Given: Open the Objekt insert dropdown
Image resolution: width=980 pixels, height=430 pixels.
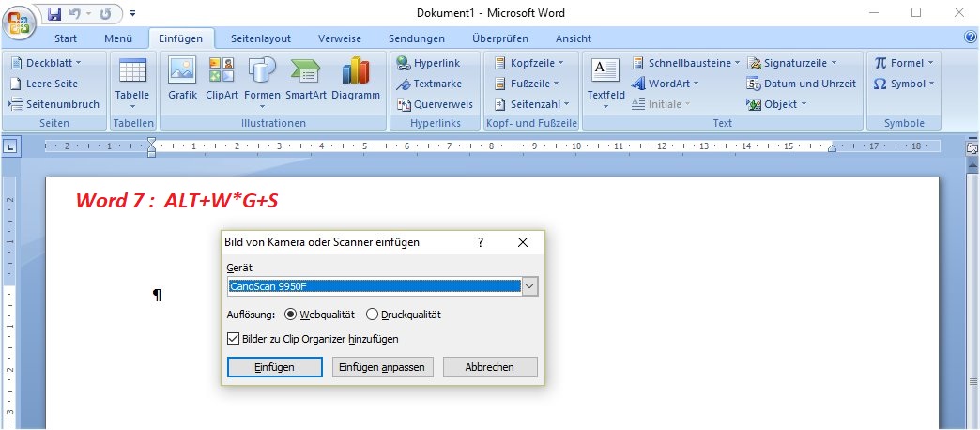Looking at the screenshot, I should point(777,104).
